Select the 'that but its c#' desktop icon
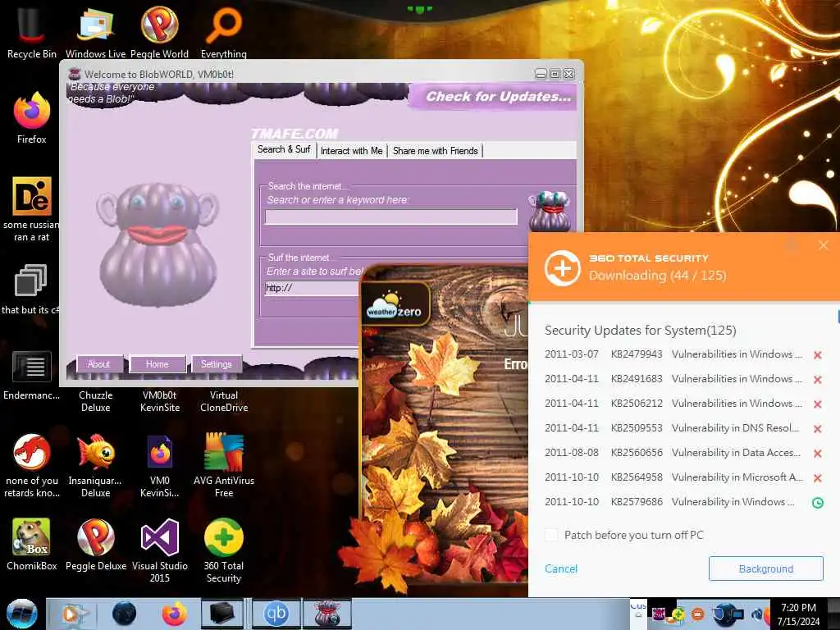 click(x=30, y=290)
